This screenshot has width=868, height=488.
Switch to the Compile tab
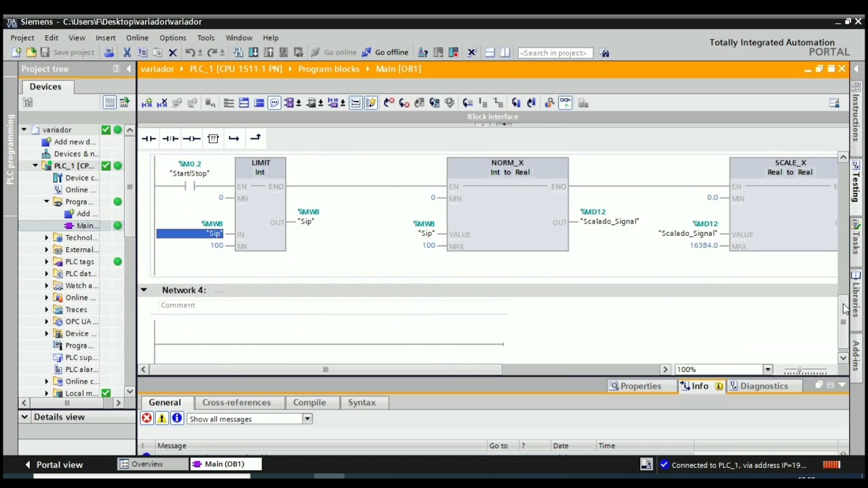coord(309,403)
